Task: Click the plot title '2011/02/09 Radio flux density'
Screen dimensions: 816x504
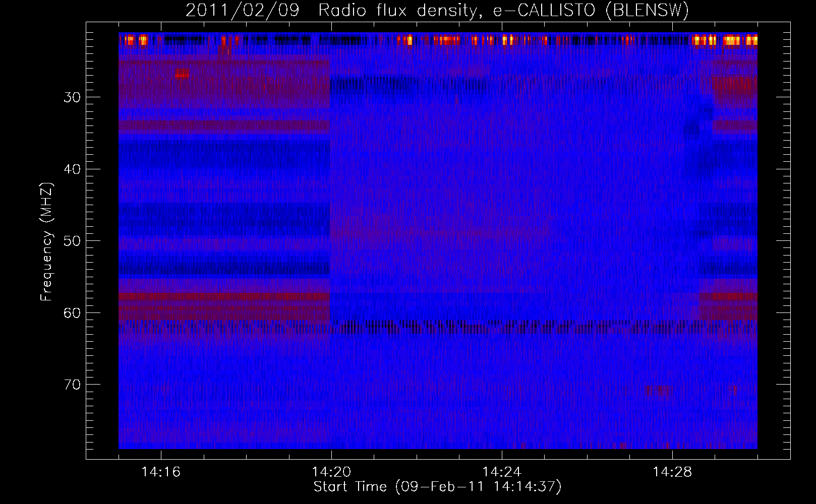Action: [x=437, y=10]
